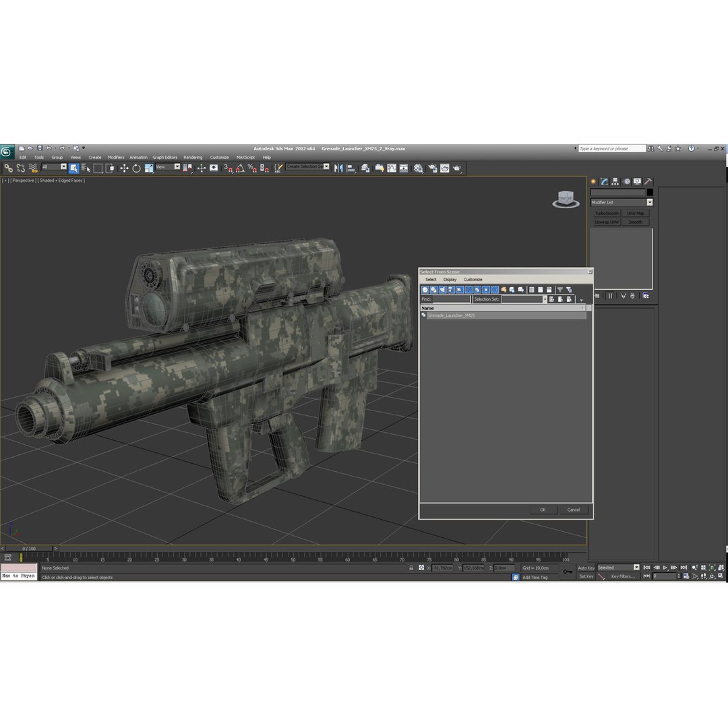728x728 pixels.
Task: Open the Hierarchy panel tab
Action: pyautogui.click(x=615, y=181)
